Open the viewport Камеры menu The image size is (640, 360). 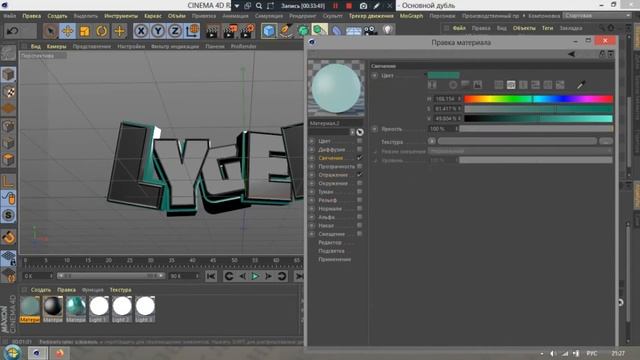click(56, 46)
